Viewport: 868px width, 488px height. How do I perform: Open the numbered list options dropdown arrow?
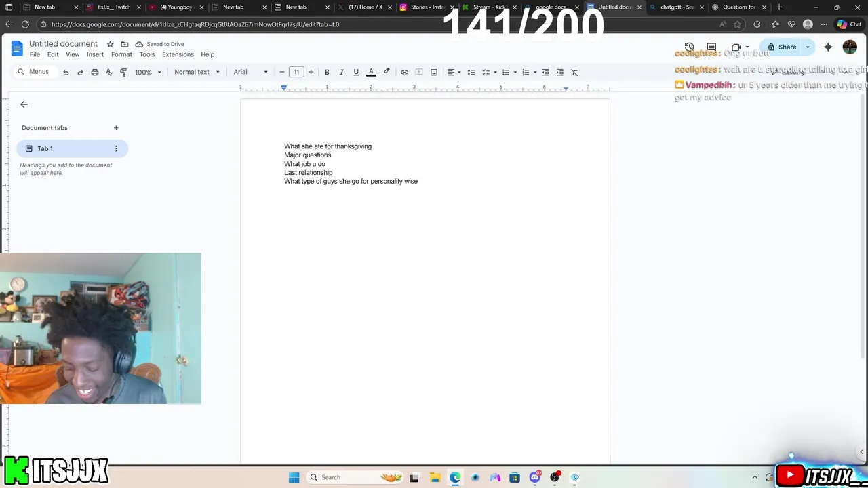[535, 72]
